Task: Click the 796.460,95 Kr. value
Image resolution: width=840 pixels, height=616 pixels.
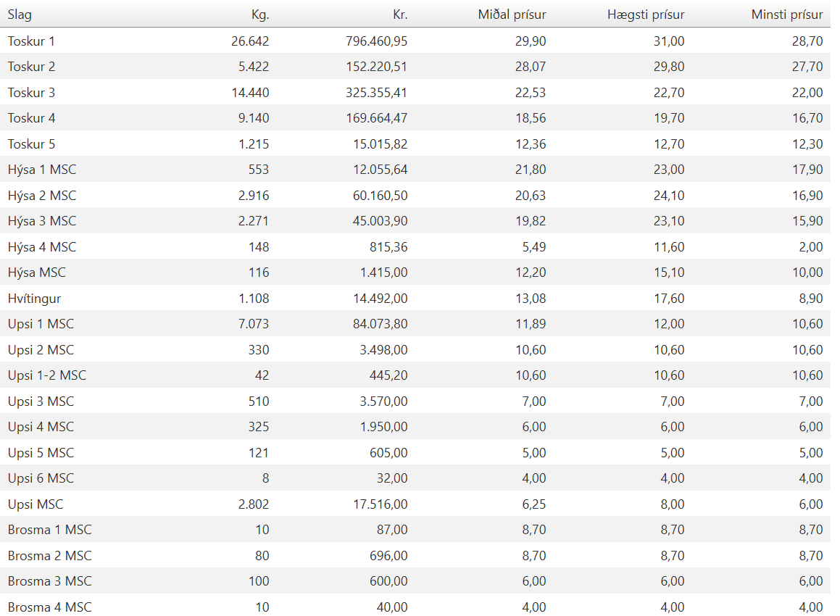Action: (377, 41)
